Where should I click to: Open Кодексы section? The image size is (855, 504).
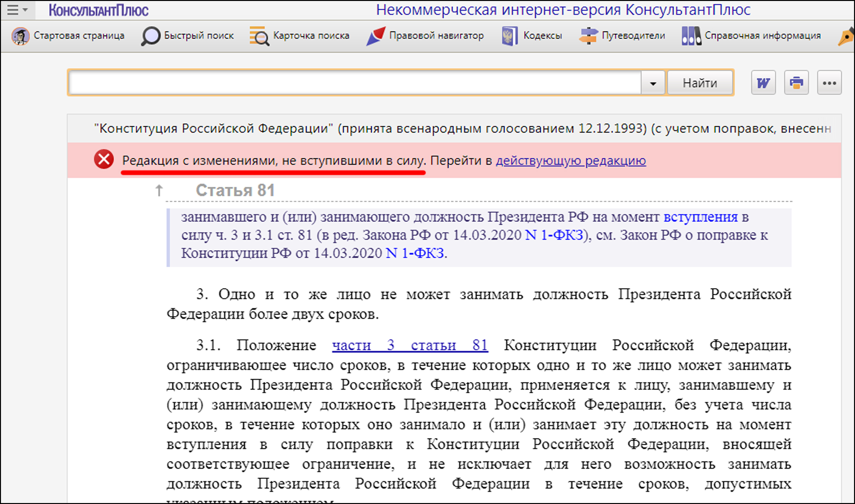click(x=543, y=36)
